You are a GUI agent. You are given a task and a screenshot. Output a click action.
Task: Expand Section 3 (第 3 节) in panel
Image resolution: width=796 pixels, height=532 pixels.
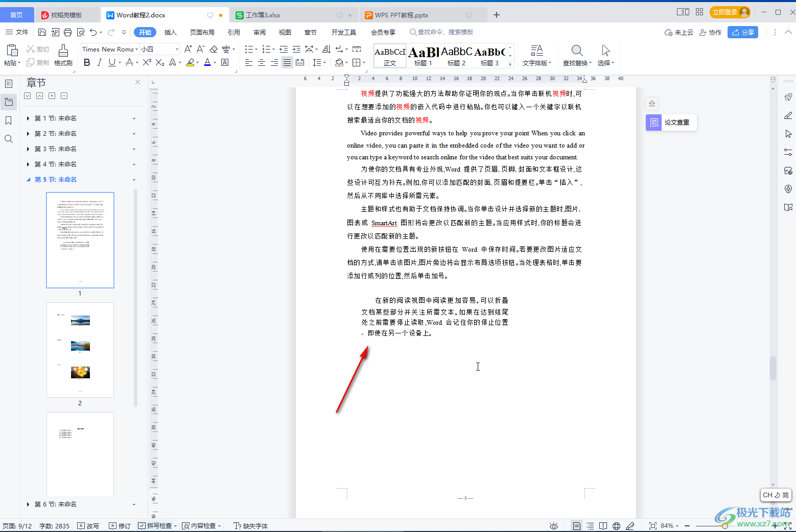pyautogui.click(x=28, y=149)
